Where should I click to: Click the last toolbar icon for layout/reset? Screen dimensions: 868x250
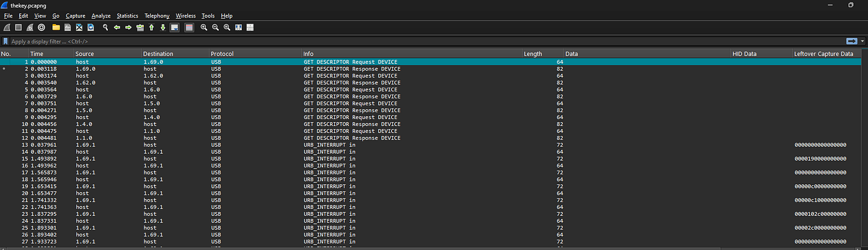click(x=250, y=27)
